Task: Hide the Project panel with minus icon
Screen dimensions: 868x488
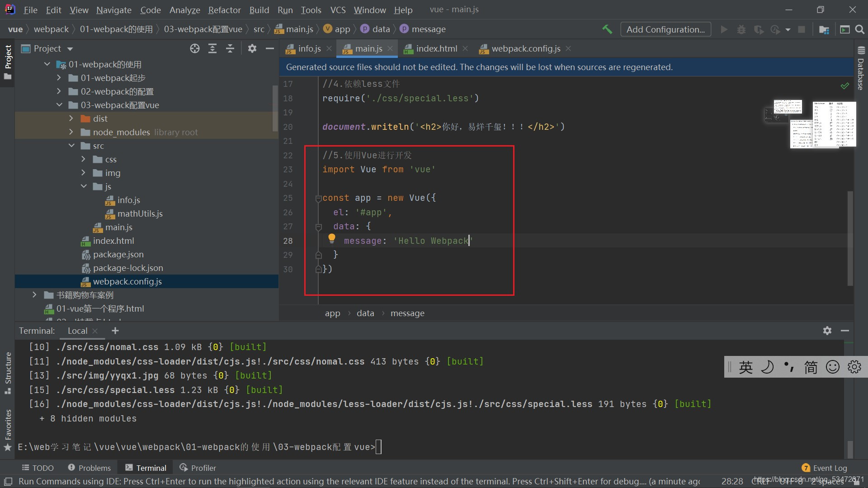Action: pyautogui.click(x=270, y=48)
